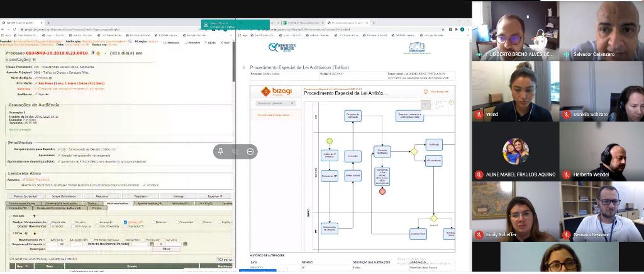Viewport: 644px width, 274px height.
Task: Click the pin icon on the floating call control
Action: [x=220, y=151]
